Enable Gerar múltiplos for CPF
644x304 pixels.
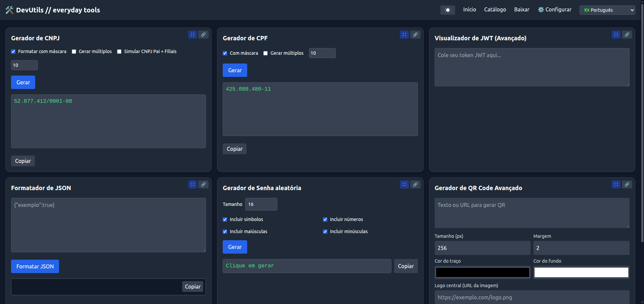(265, 53)
